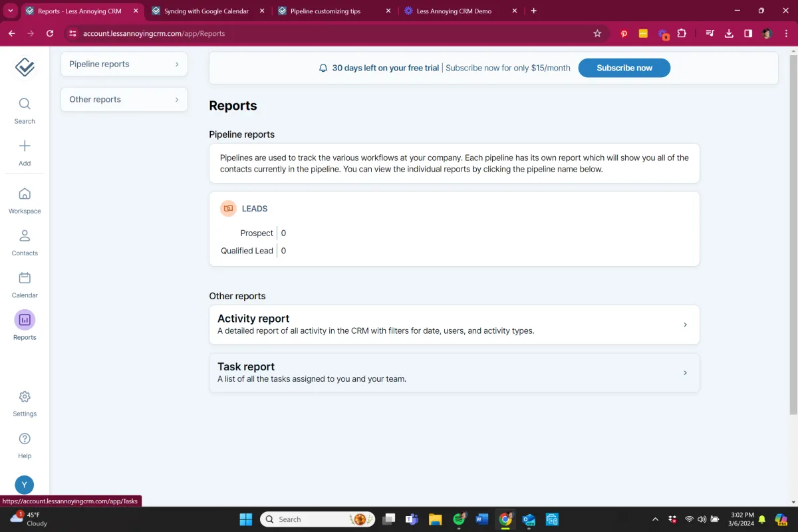Switch to Syncing with Google Calendar tab
Image resolution: width=798 pixels, height=532 pixels.
(206, 11)
